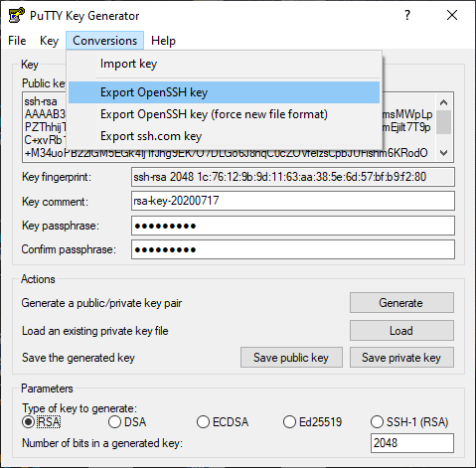Click the public key scrollbar down arrow
Screen dimensions: 476x468
(444, 153)
